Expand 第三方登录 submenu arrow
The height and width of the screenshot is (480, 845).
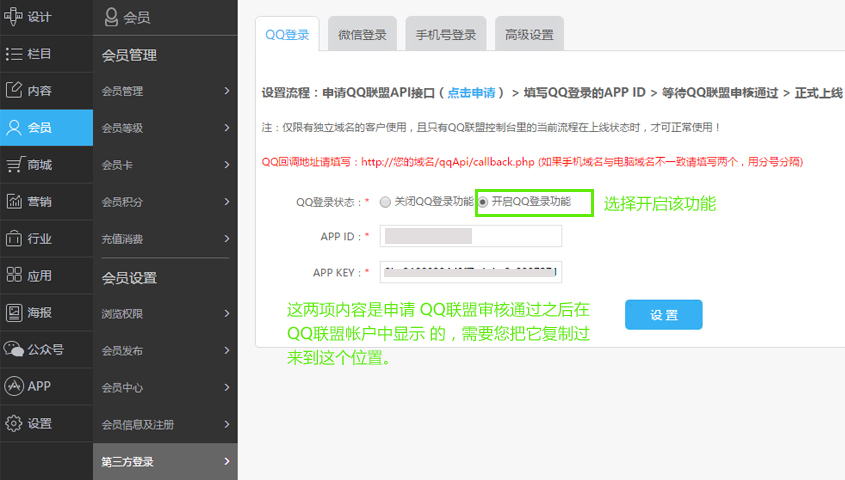pyautogui.click(x=227, y=461)
